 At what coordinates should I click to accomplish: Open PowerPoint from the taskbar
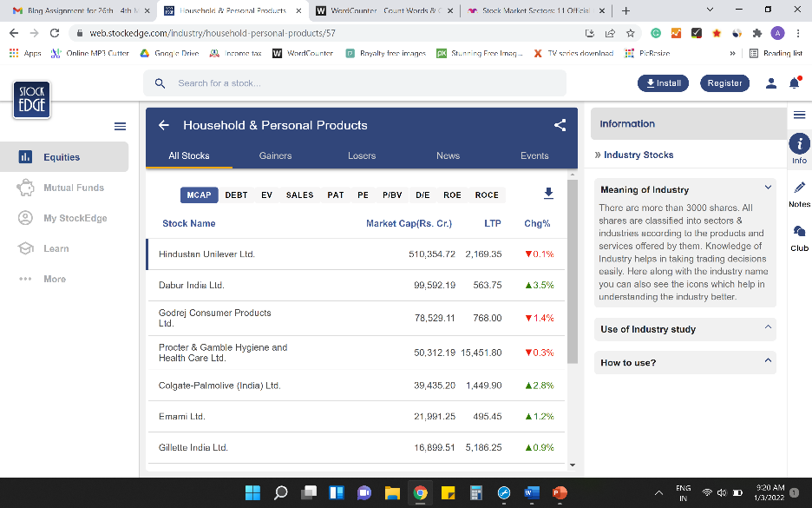pyautogui.click(x=560, y=492)
